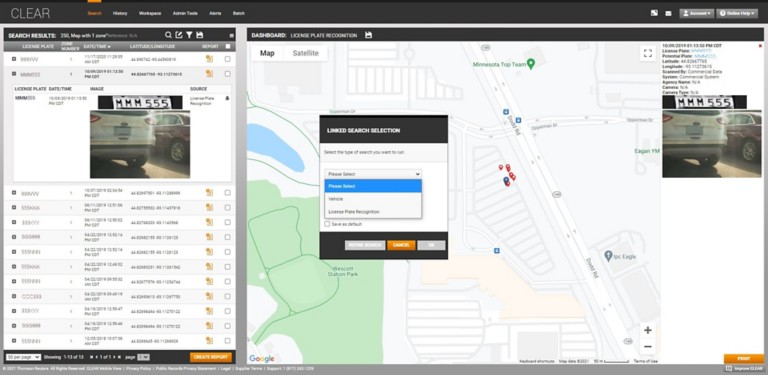
Task: Sort by the Date/Time column arrow
Action: [x=109, y=47]
